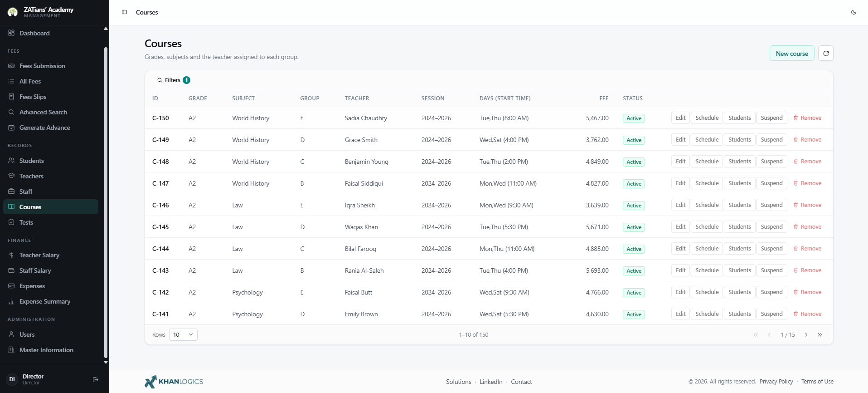The width and height of the screenshot is (868, 393).
Task: Expand Rows per page dropdown
Action: [x=183, y=335]
